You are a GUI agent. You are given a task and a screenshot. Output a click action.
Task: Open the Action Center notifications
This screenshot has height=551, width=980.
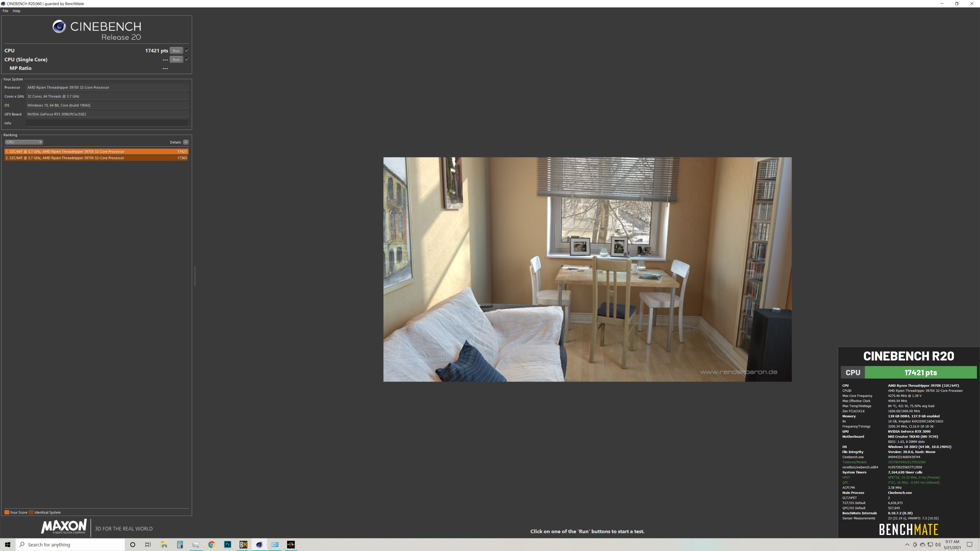coord(970,545)
